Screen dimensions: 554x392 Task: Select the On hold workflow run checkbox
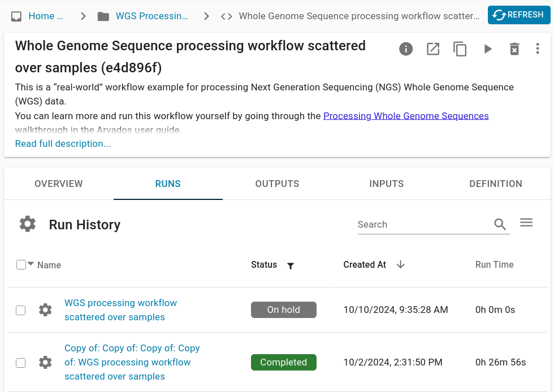click(20, 310)
